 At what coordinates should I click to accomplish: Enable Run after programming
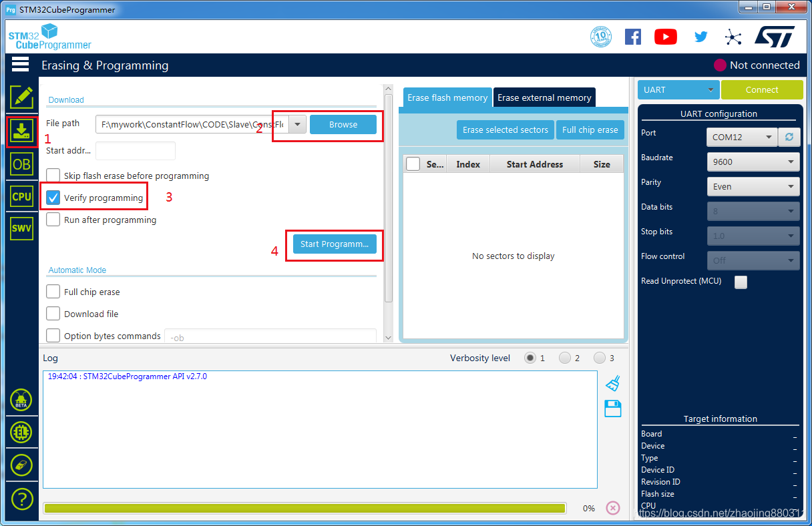point(53,220)
